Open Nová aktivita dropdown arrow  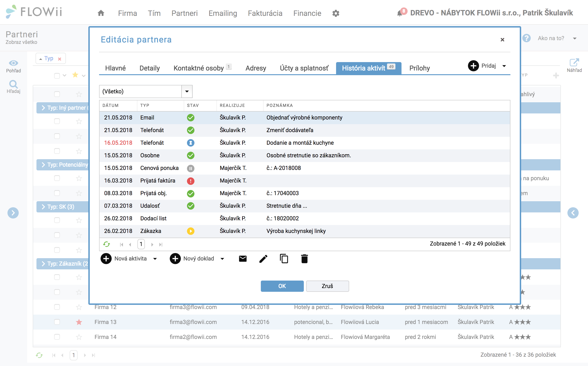point(155,259)
